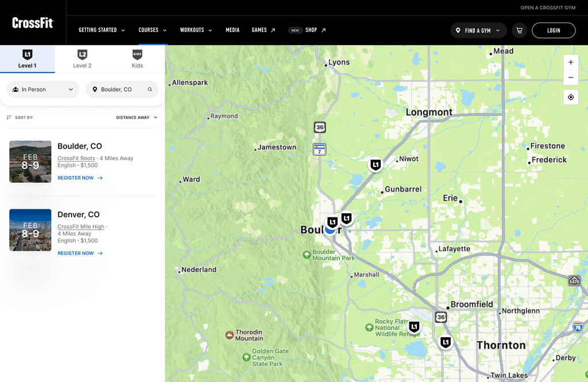588x382 pixels.
Task: Click the Golden Gate Canyon State Park icon
Action: click(246, 357)
